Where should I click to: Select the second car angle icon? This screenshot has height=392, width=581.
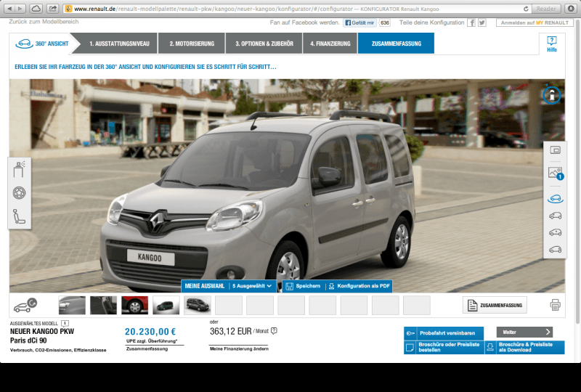[555, 216]
